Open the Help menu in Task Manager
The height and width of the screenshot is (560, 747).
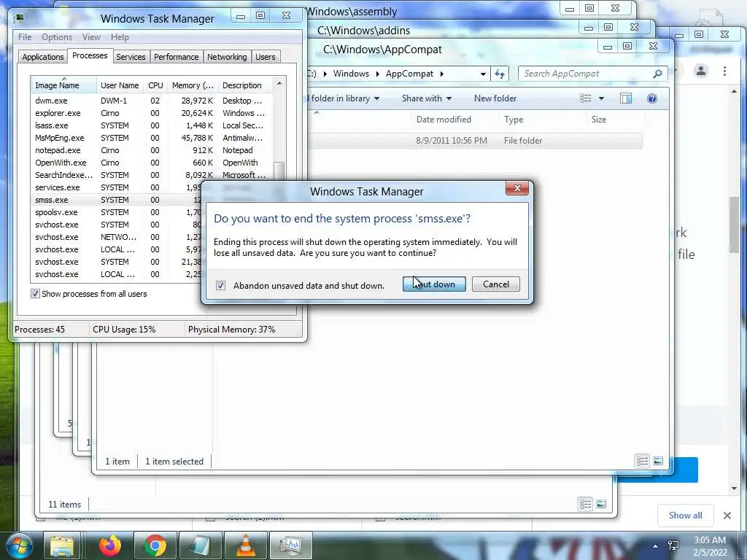[120, 37]
